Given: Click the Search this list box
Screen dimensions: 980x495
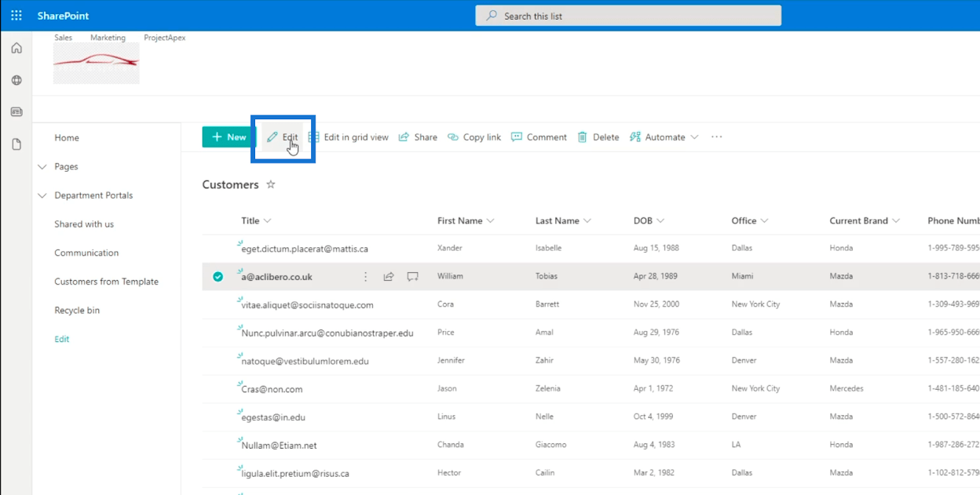Looking at the screenshot, I should tap(628, 16).
